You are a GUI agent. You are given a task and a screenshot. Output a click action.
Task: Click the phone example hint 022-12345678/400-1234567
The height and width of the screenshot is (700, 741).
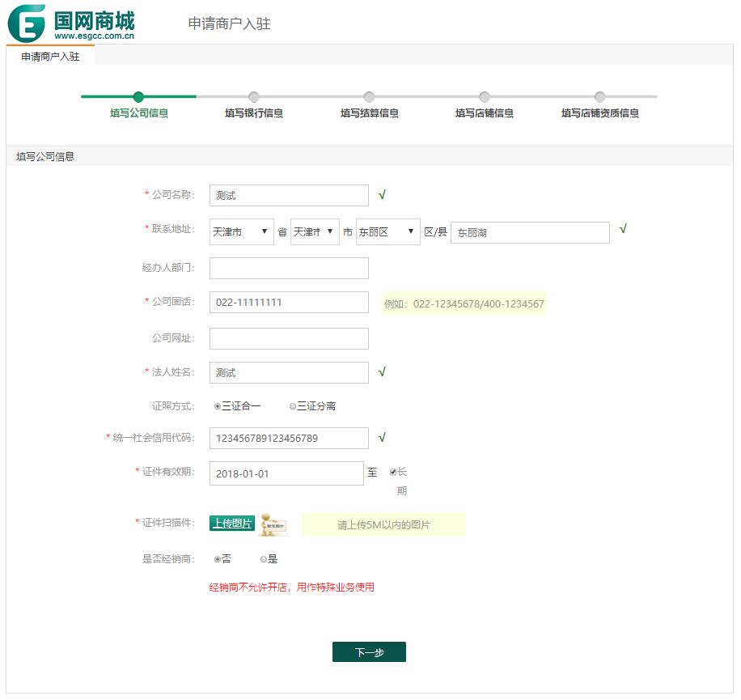pyautogui.click(x=464, y=303)
